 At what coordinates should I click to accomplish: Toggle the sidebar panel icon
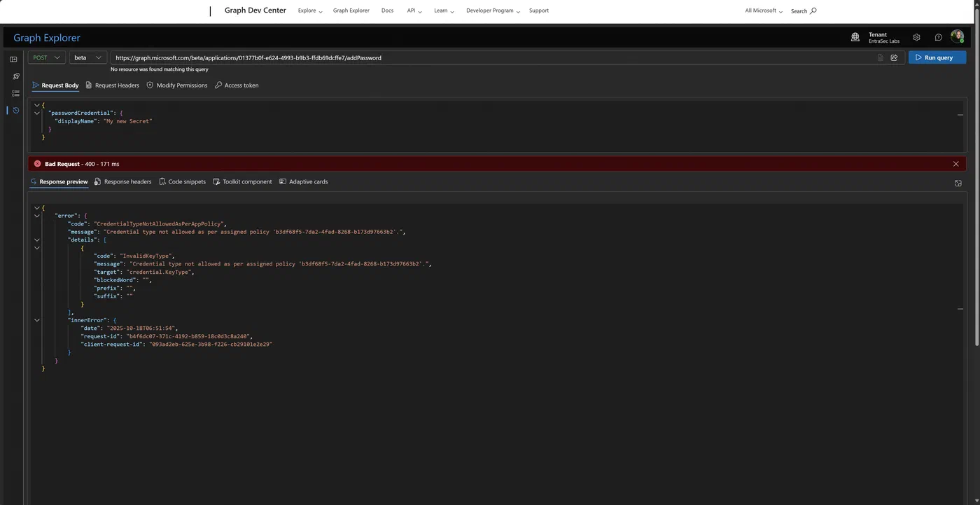point(13,60)
